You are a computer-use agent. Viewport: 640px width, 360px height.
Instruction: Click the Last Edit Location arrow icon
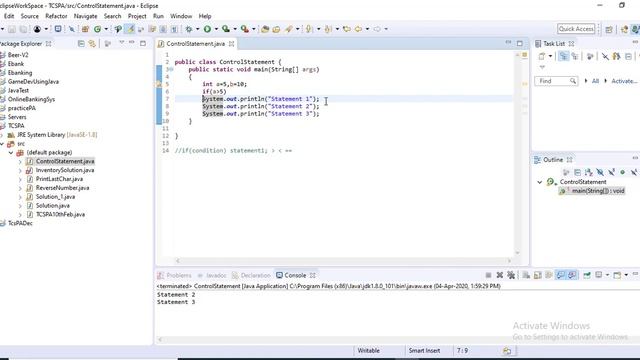tap(347, 29)
